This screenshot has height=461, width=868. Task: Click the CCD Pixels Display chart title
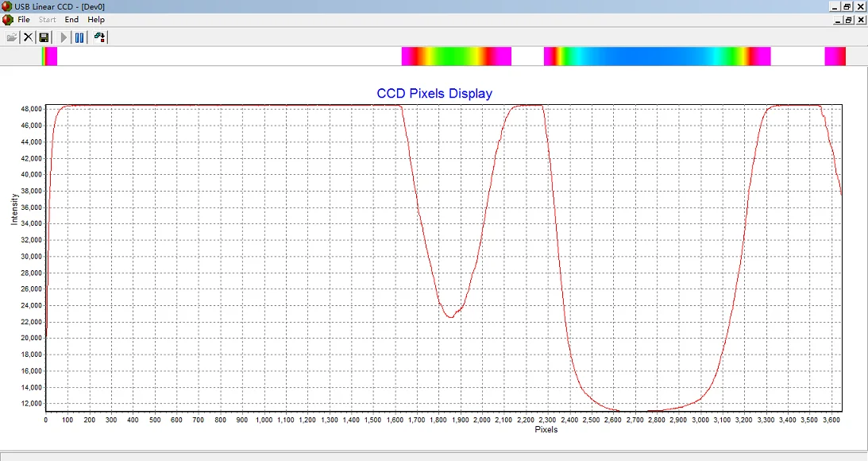[x=434, y=94]
